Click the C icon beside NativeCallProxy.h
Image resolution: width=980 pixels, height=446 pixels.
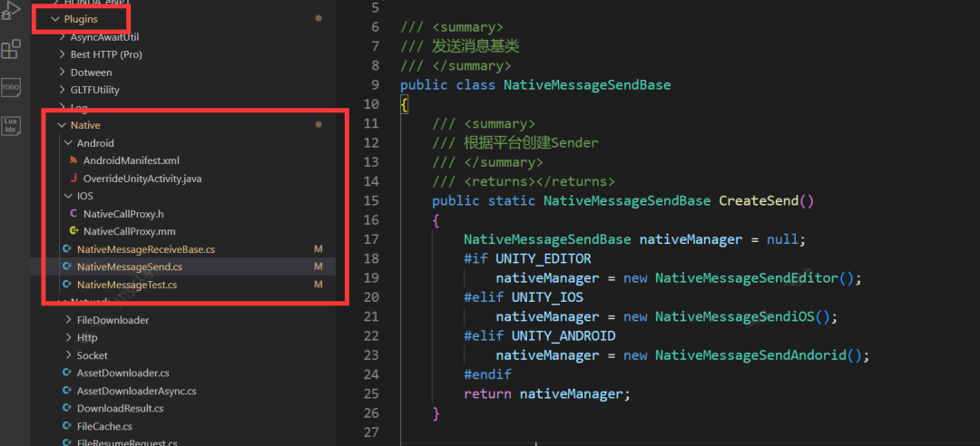(x=73, y=214)
